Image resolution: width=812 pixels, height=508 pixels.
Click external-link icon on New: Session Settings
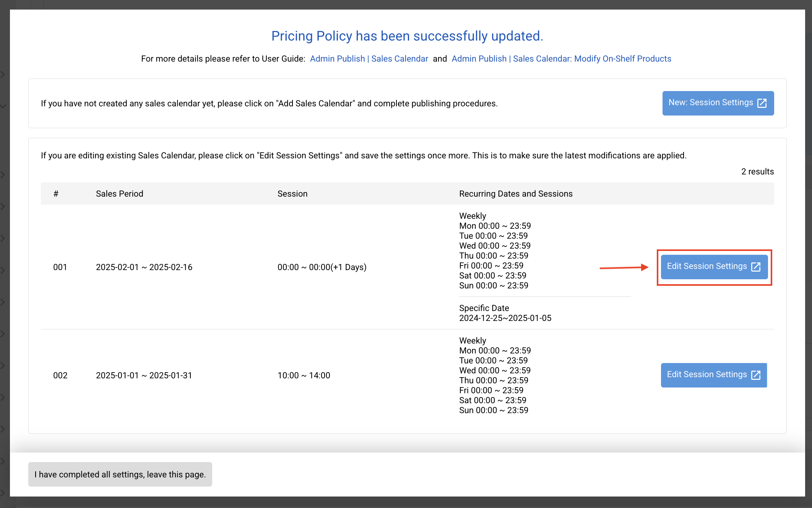tap(762, 103)
